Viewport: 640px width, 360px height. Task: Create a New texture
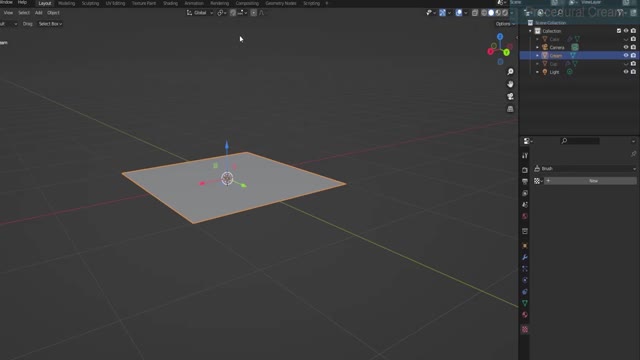(591, 181)
